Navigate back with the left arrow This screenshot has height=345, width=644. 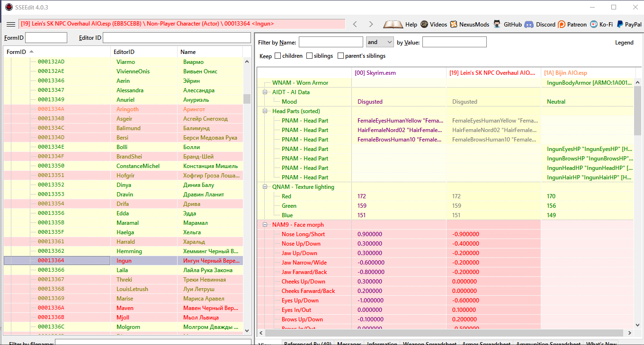point(355,24)
